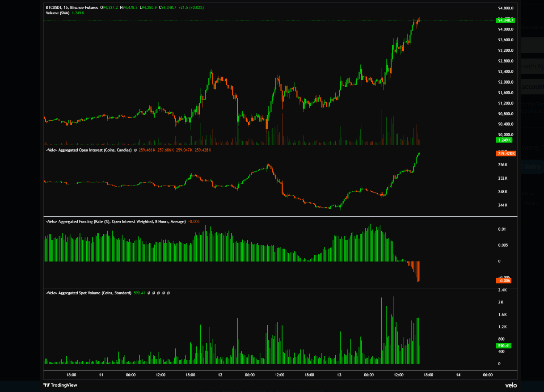This screenshot has height=392, width=544.
Task: Select the Volume (SMA) indicator legend
Action: point(59,13)
